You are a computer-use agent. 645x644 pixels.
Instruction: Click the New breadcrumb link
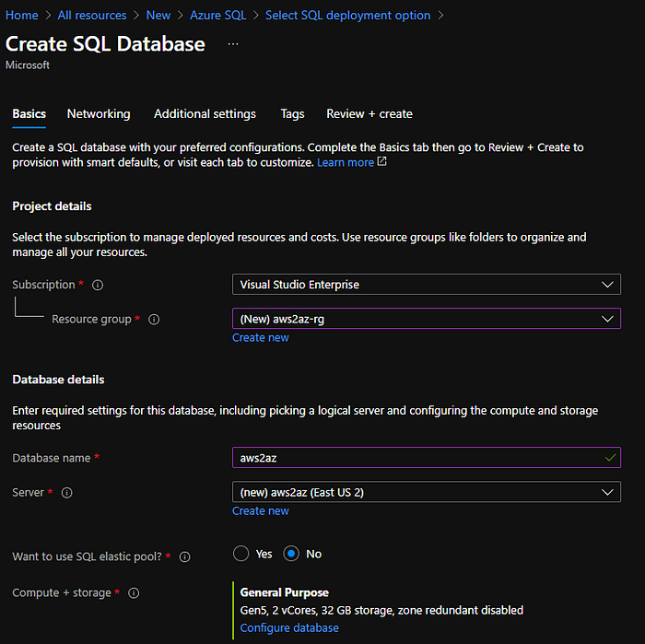[x=158, y=16]
